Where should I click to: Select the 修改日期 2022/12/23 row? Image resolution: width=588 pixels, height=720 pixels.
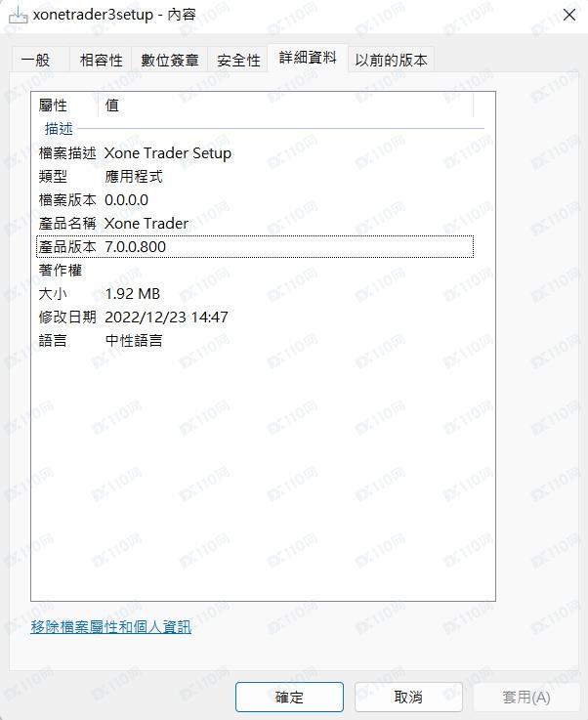tap(255, 317)
